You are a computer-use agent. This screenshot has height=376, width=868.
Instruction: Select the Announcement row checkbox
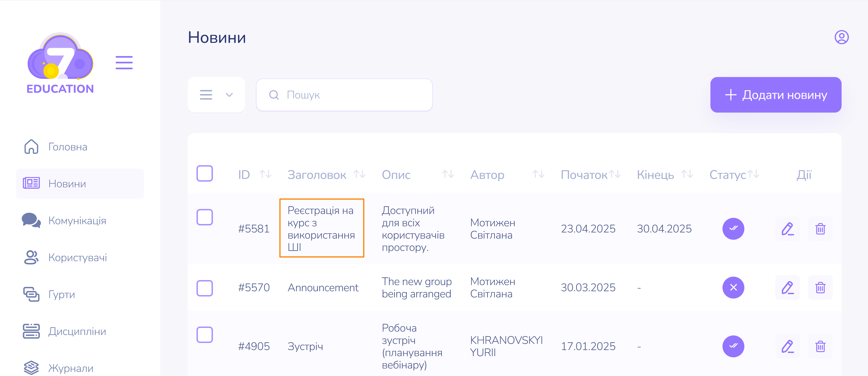(204, 288)
